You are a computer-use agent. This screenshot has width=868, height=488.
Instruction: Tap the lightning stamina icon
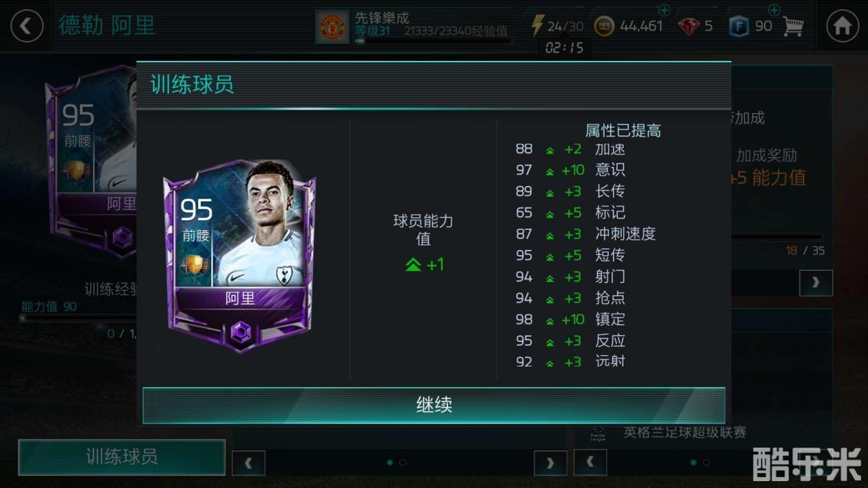pos(538,26)
